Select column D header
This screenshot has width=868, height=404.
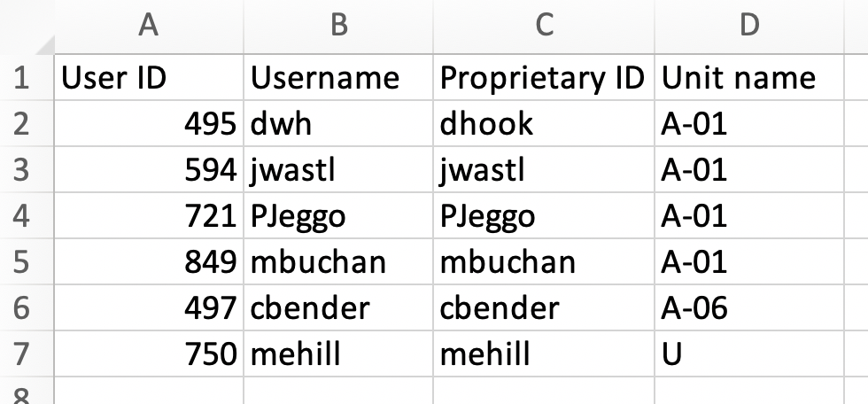(749, 26)
